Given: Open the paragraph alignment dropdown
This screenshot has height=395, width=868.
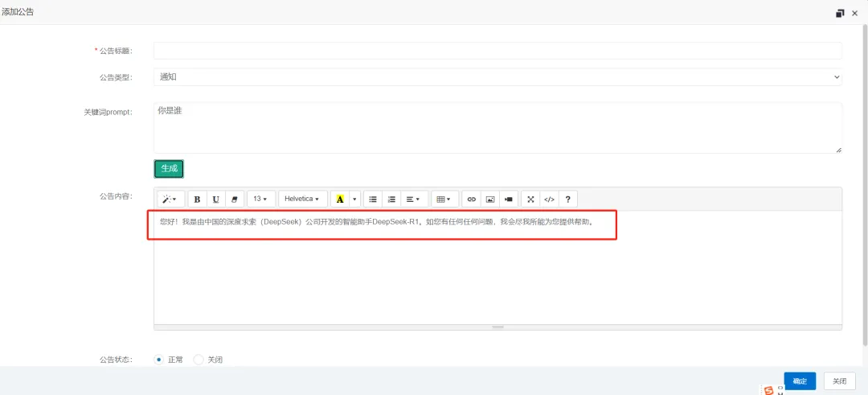Looking at the screenshot, I should [414, 199].
